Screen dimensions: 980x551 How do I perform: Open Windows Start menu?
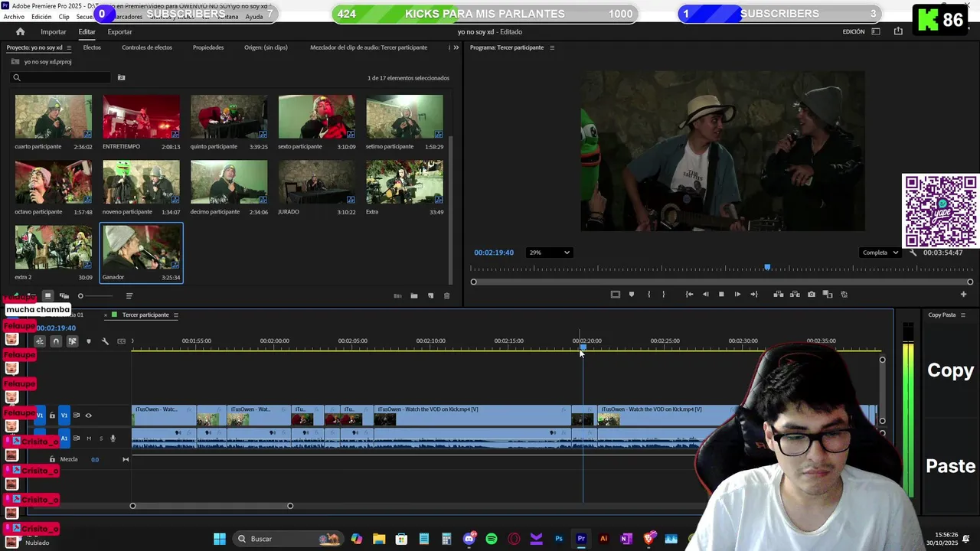[220, 539]
